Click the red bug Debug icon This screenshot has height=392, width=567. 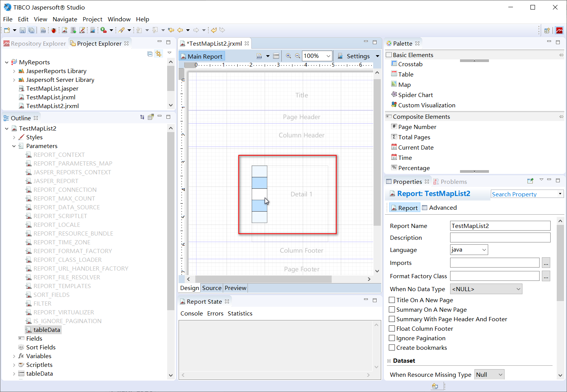point(54,30)
